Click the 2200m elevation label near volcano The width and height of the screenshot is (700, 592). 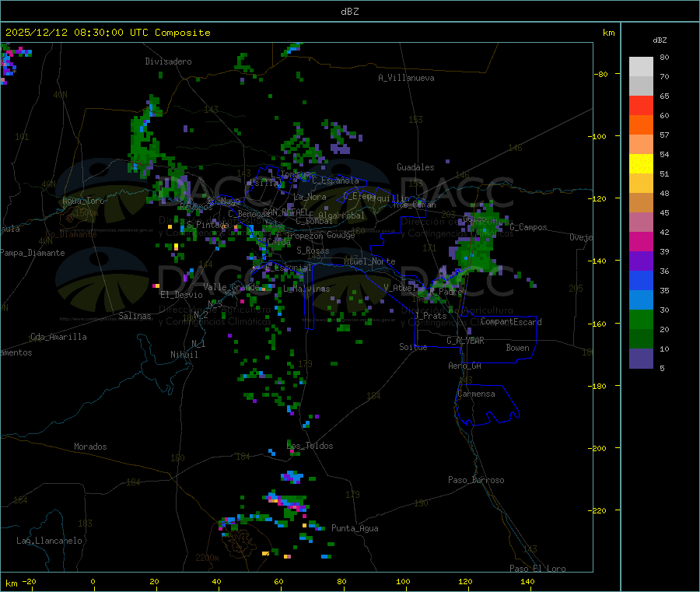coord(207,558)
